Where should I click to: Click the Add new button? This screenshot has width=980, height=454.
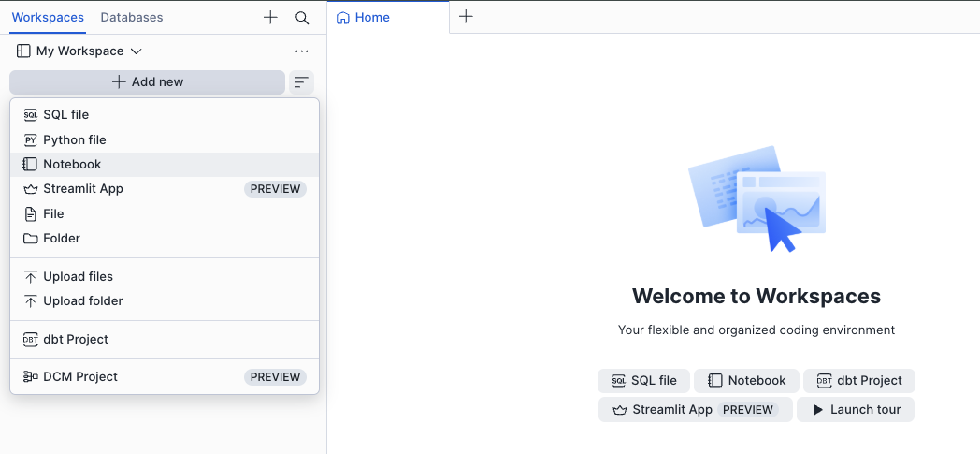[148, 82]
